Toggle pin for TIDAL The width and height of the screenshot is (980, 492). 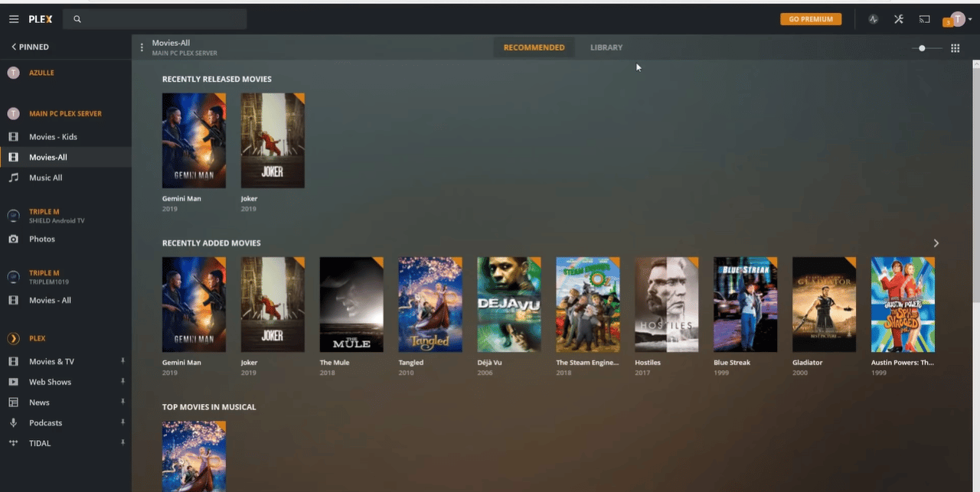point(122,443)
